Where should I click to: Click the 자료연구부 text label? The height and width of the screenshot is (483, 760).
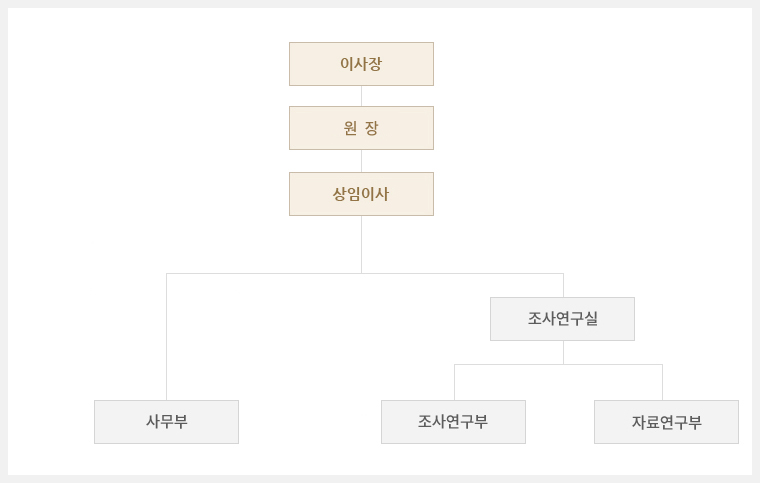tap(666, 422)
